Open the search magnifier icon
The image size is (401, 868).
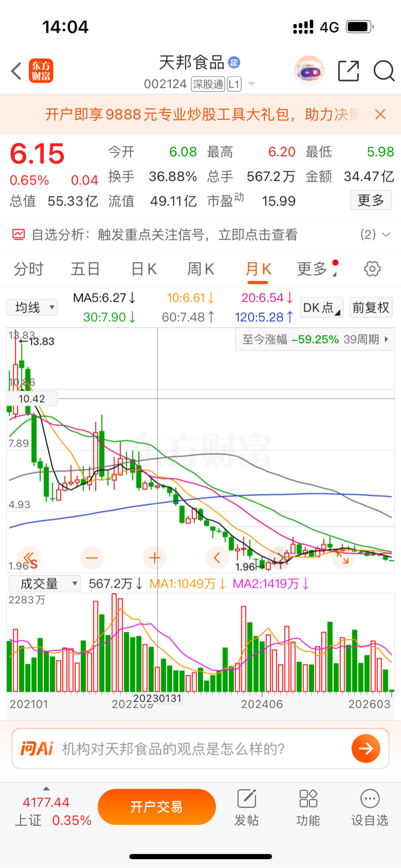(x=384, y=71)
